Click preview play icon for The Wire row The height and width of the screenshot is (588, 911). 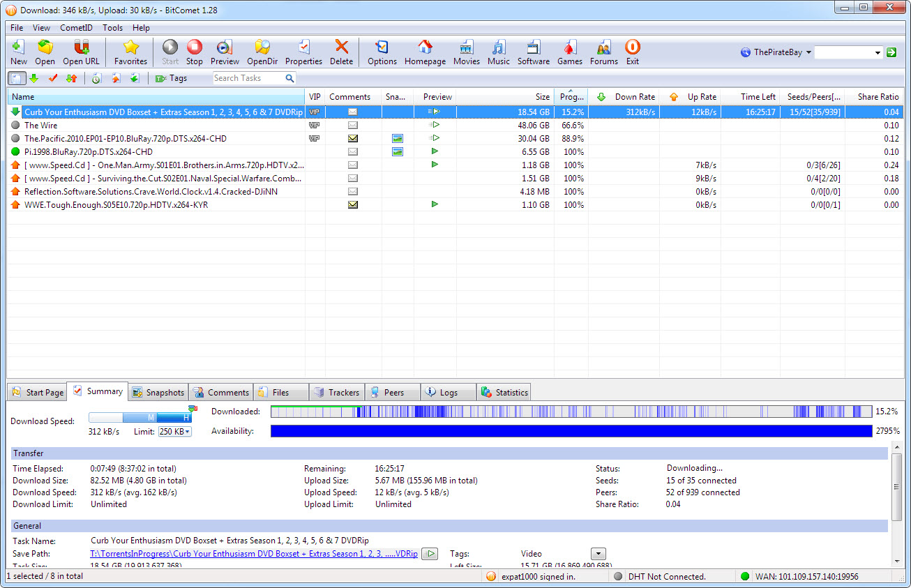[435, 125]
